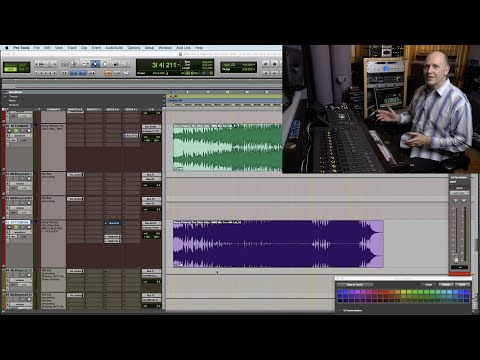Open the send on top green audio track

132,136
